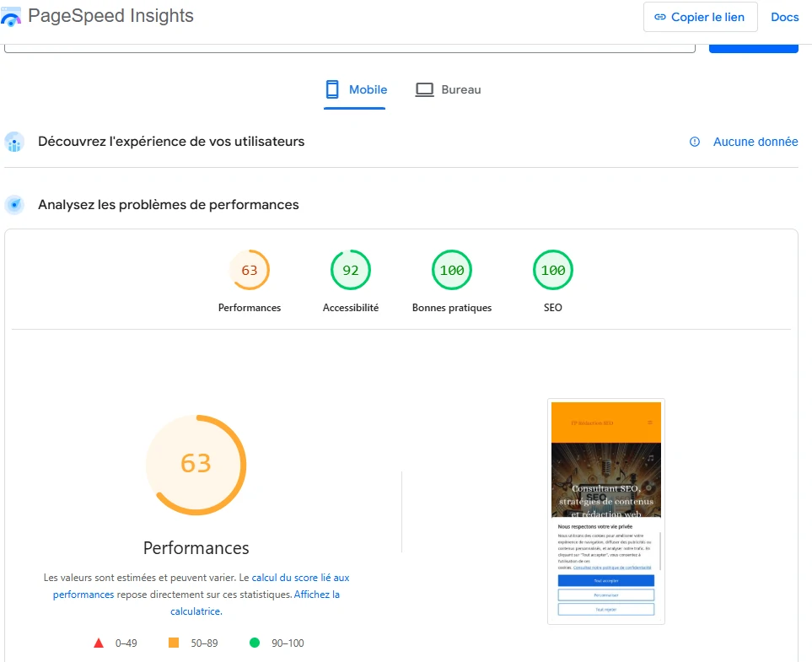Open the Affichez la calculatrice link
This screenshot has height=662, width=812.
pos(316,595)
